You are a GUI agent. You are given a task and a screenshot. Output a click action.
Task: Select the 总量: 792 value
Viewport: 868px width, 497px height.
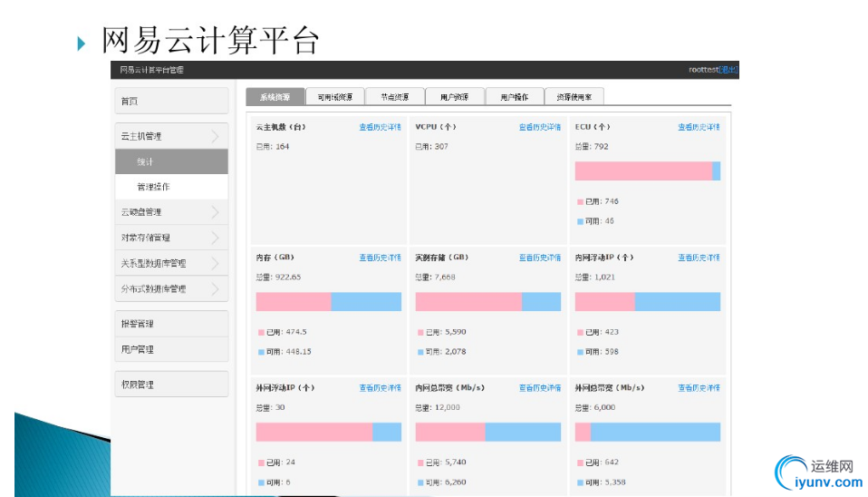click(592, 147)
